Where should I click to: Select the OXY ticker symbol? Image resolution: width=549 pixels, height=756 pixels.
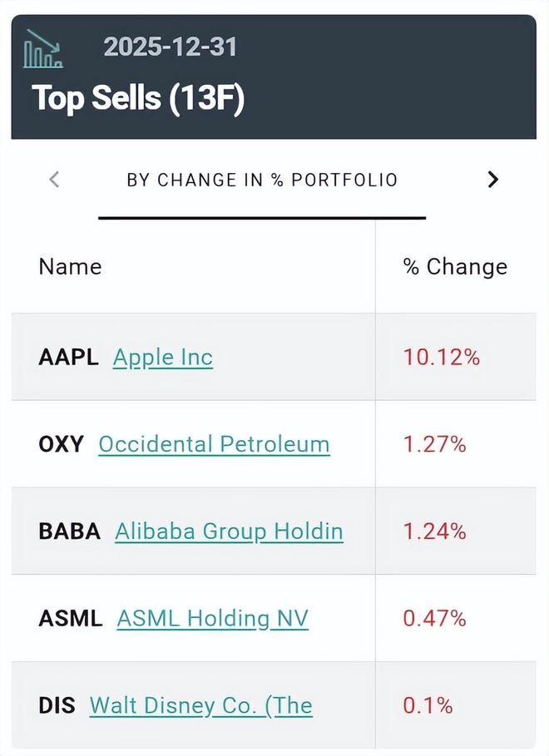point(61,444)
